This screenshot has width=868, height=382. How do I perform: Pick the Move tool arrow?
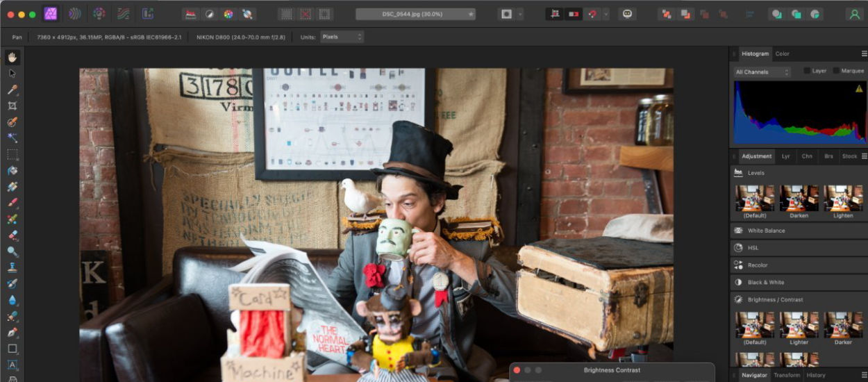[12, 74]
